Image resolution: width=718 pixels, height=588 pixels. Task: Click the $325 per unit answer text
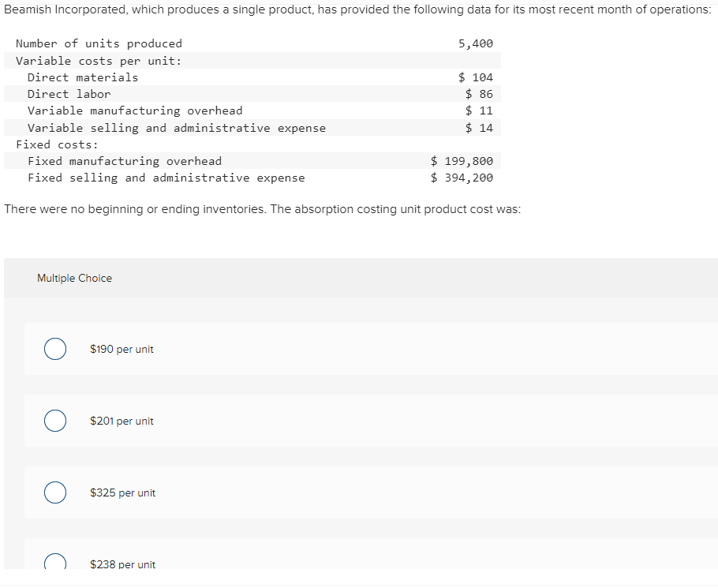tap(123, 492)
